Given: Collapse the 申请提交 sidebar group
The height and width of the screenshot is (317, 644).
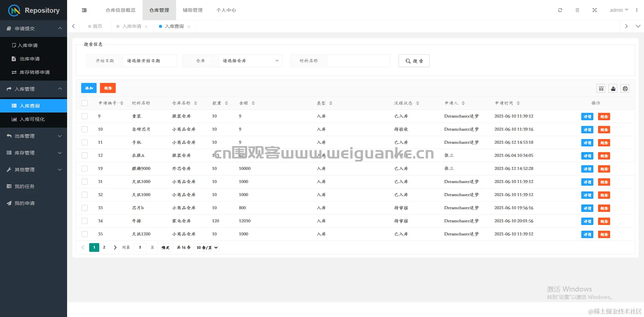Looking at the screenshot, I should click(34, 29).
